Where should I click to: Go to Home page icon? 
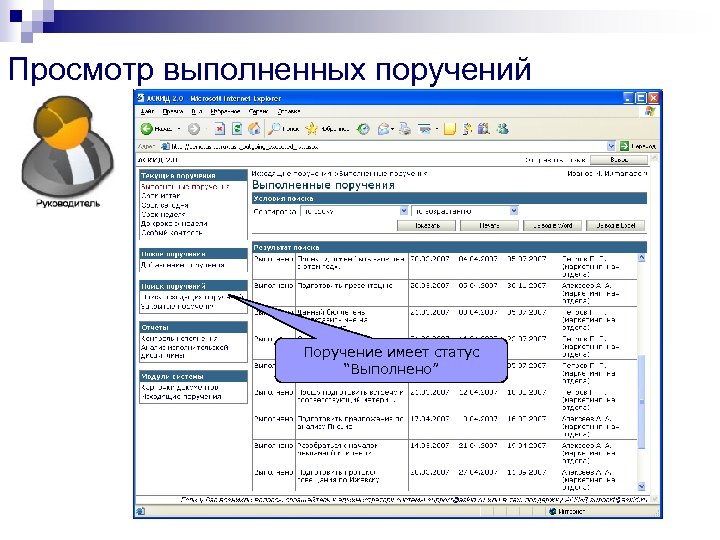coord(254,129)
